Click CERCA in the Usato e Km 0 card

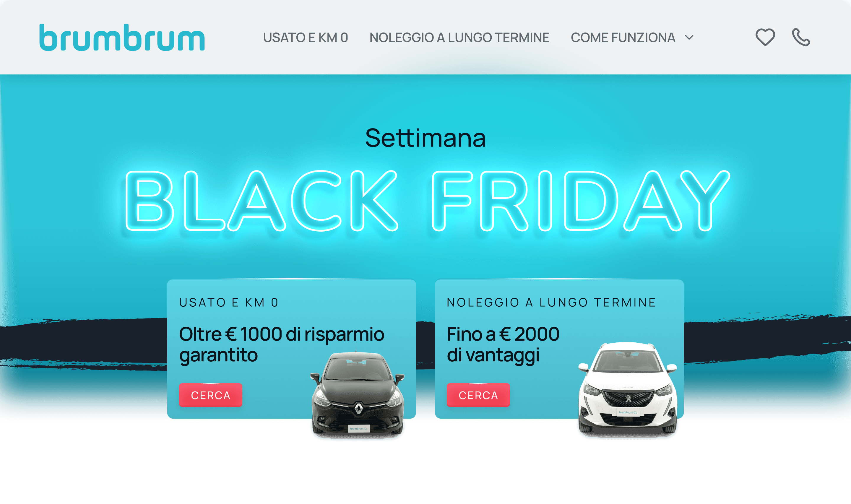(211, 395)
